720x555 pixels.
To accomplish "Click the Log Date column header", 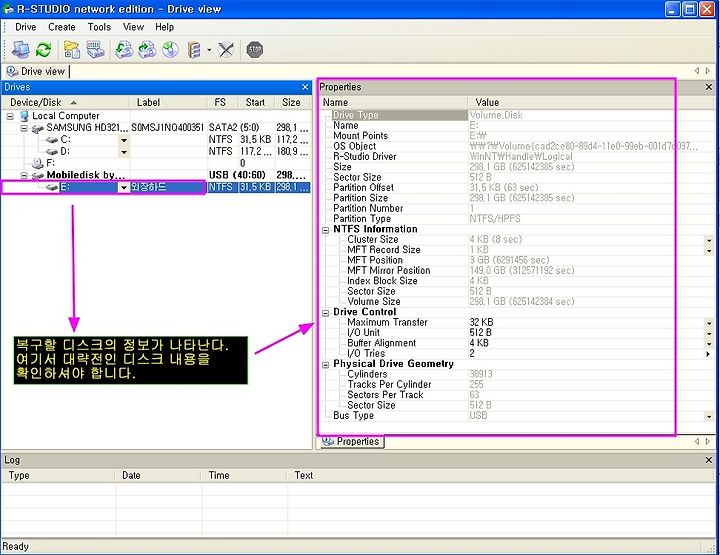I will [158, 476].
